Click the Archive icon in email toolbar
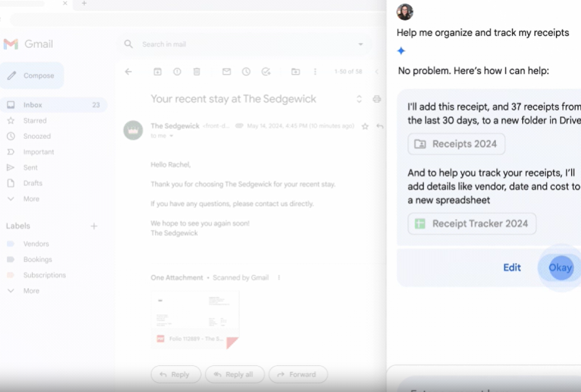581x392 pixels. coord(158,72)
